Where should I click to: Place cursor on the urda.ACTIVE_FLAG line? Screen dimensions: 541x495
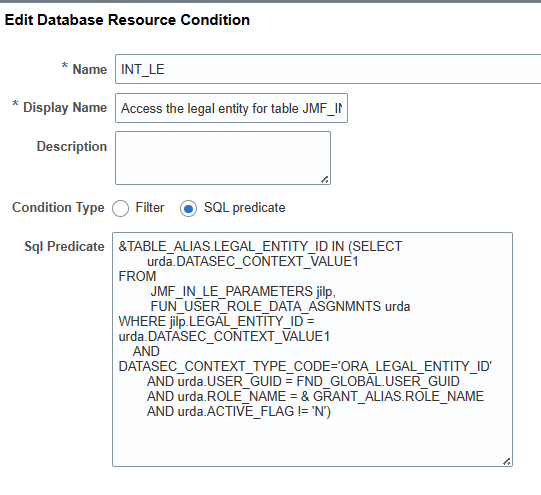239,412
